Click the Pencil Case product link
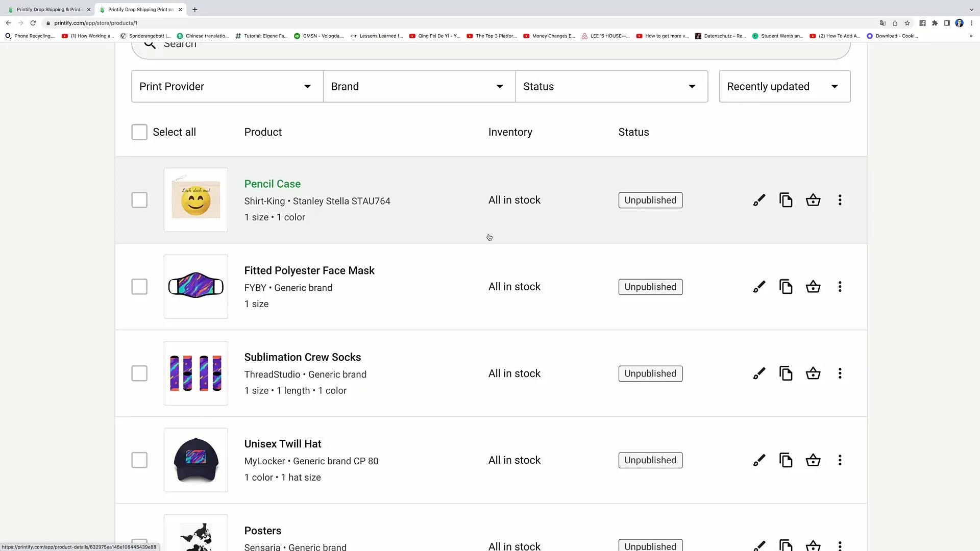The width and height of the screenshot is (980, 551). [272, 183]
